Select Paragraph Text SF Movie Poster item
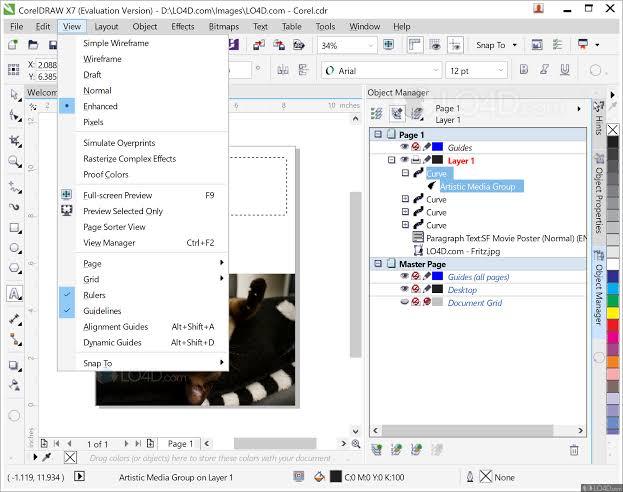The height and width of the screenshot is (492, 623). click(505, 238)
